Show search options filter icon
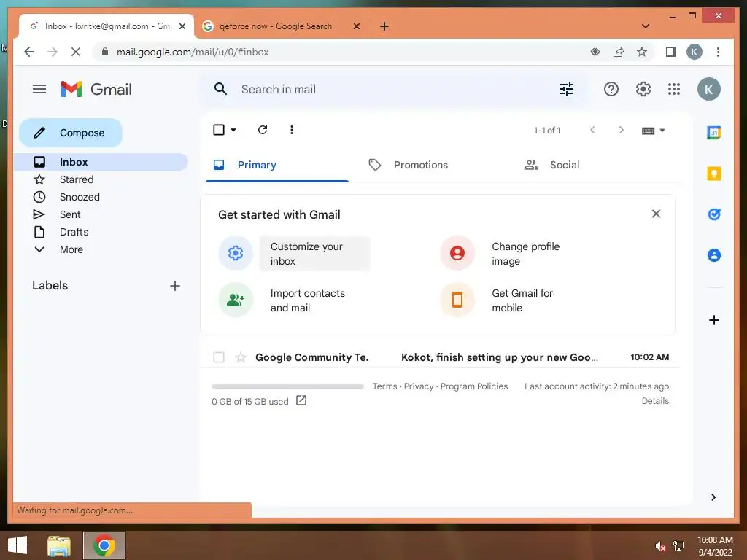The image size is (747, 560). point(566,89)
